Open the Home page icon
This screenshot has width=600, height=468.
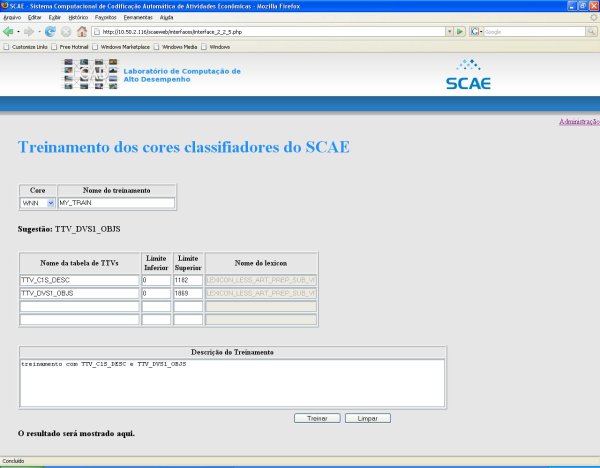pyautogui.click(x=82, y=32)
